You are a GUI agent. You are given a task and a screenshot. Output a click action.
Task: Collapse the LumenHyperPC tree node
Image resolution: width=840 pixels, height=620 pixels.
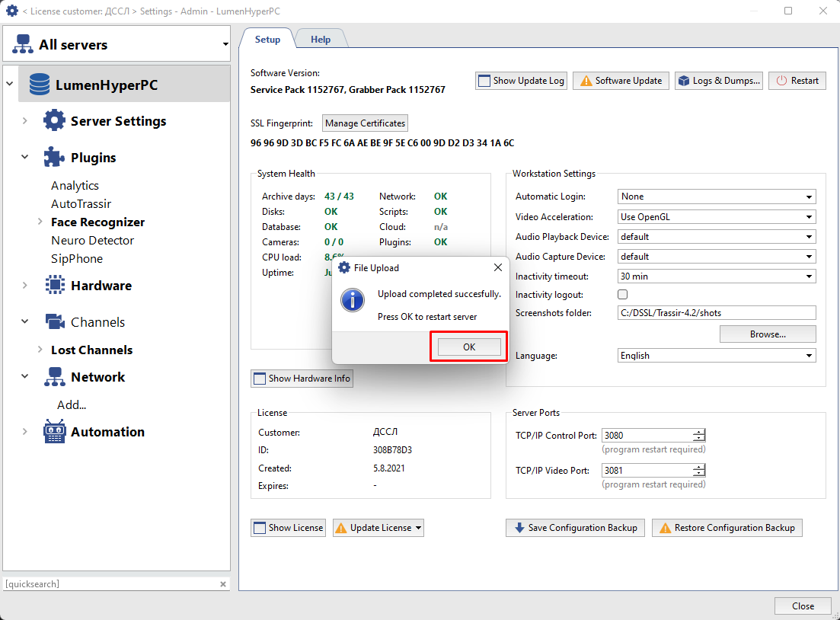coord(10,84)
